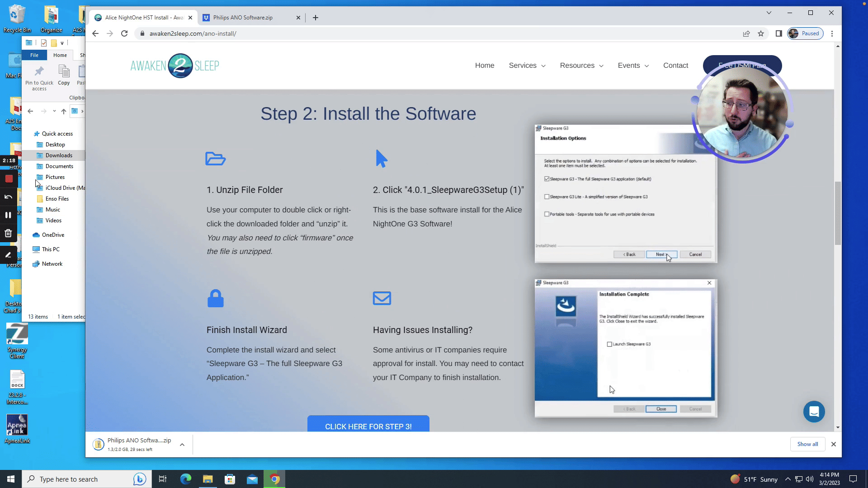Select the Home ribbon tab in Explorer
This screenshot has height=488, width=868.
60,55
